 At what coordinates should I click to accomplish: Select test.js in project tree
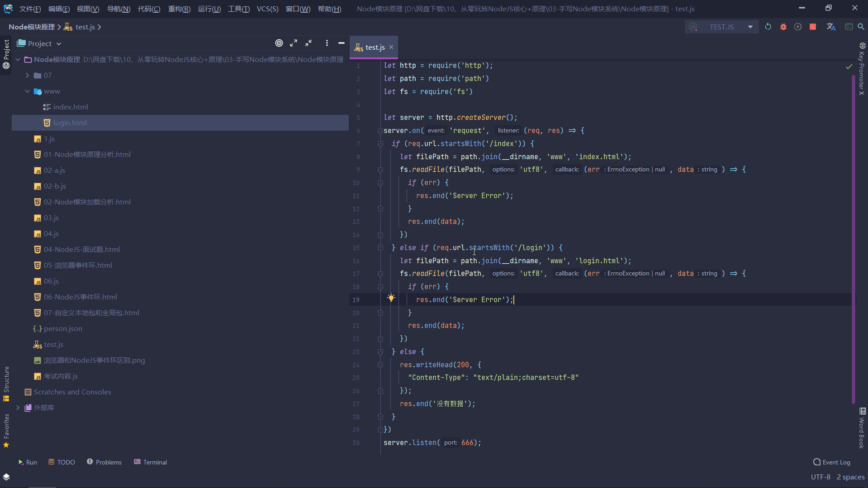click(53, 344)
